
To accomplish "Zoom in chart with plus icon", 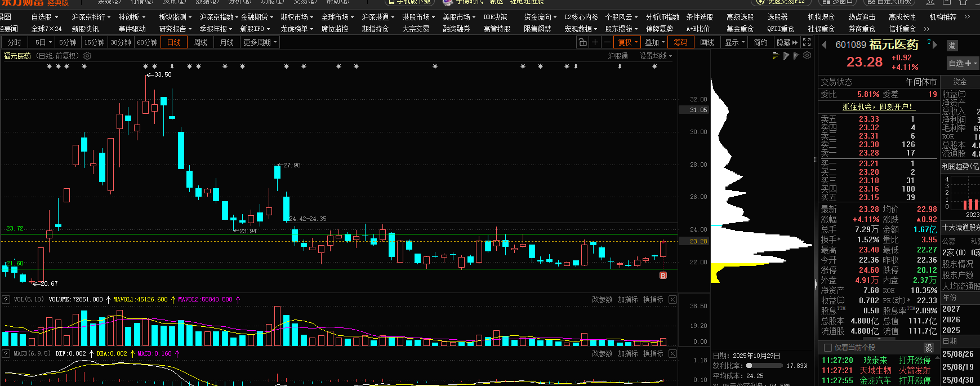I will (x=595, y=42).
